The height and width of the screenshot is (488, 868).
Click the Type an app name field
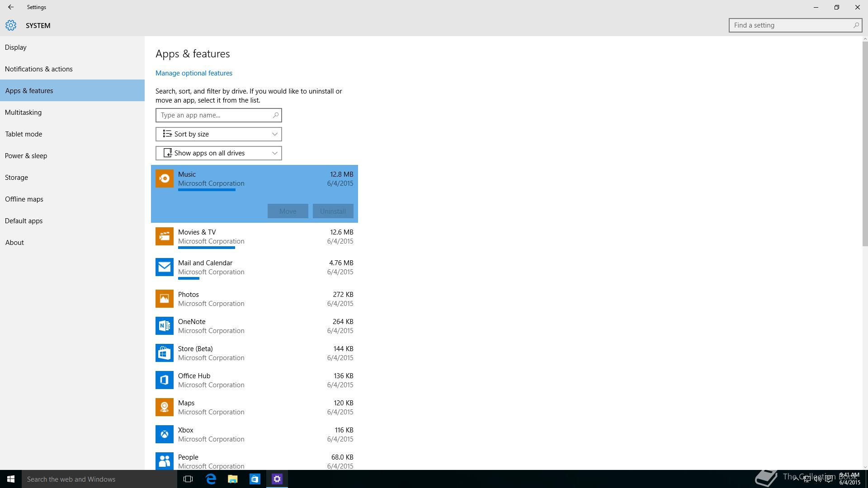pyautogui.click(x=219, y=115)
